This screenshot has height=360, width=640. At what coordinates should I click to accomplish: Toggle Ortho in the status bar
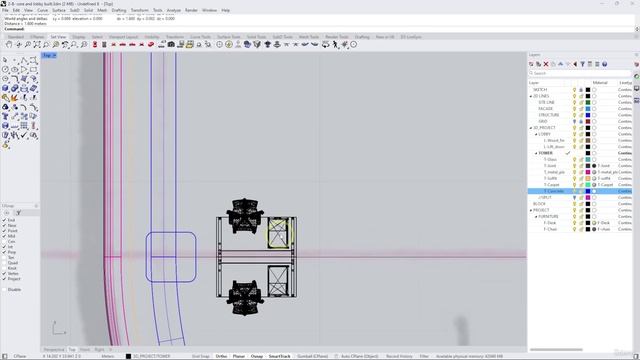(221, 356)
